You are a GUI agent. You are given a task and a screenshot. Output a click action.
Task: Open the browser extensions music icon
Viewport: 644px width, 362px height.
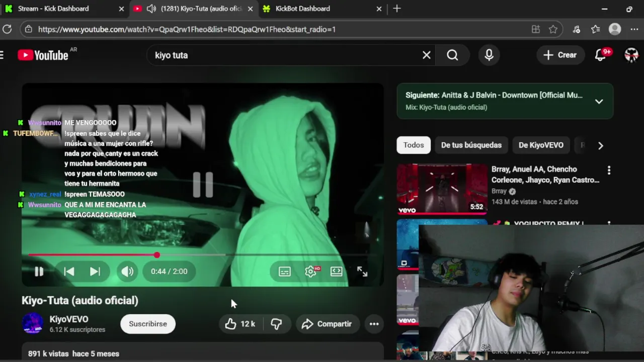[x=577, y=29]
